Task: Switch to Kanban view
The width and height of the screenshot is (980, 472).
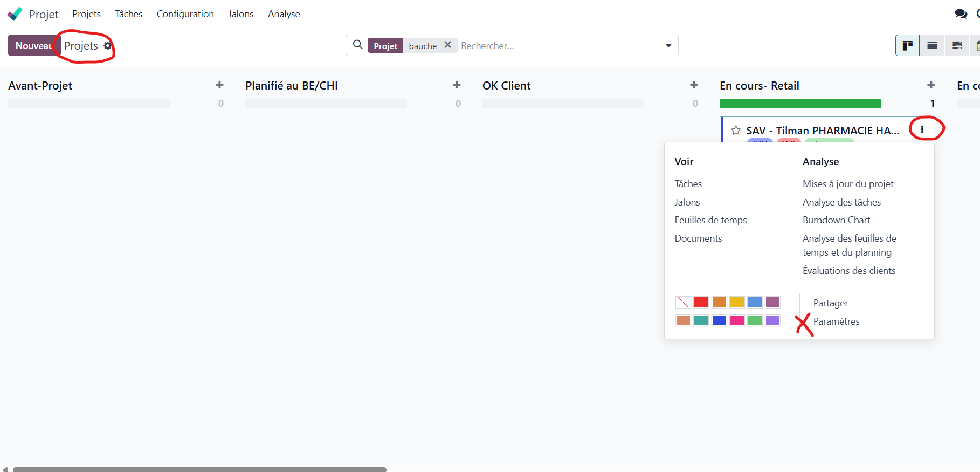Action: 907,46
